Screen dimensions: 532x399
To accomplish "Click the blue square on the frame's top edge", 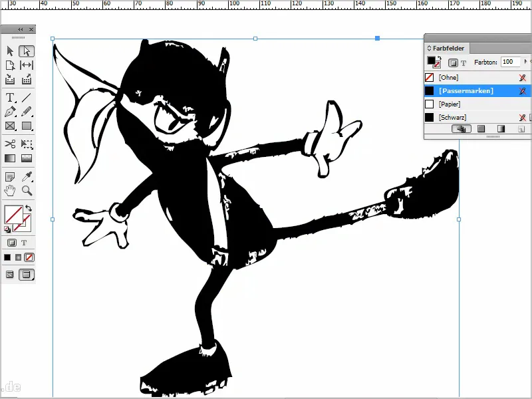I will 377,39.
